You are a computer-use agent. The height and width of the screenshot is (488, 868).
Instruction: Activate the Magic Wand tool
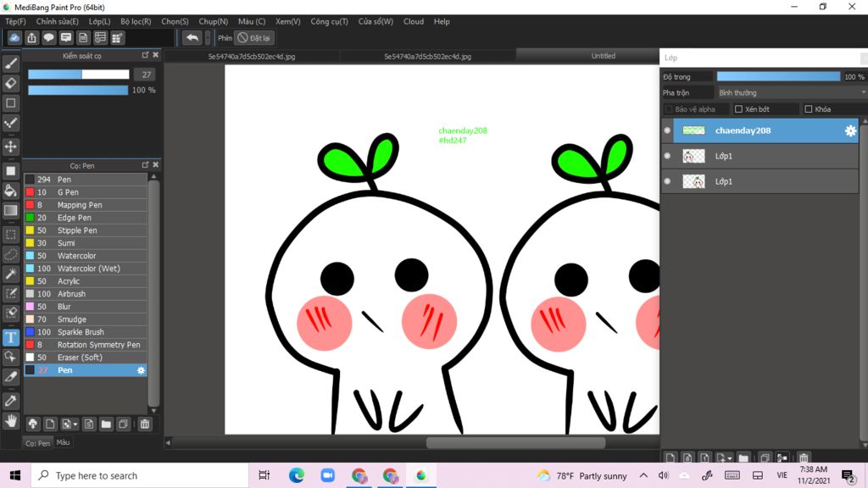click(10, 274)
